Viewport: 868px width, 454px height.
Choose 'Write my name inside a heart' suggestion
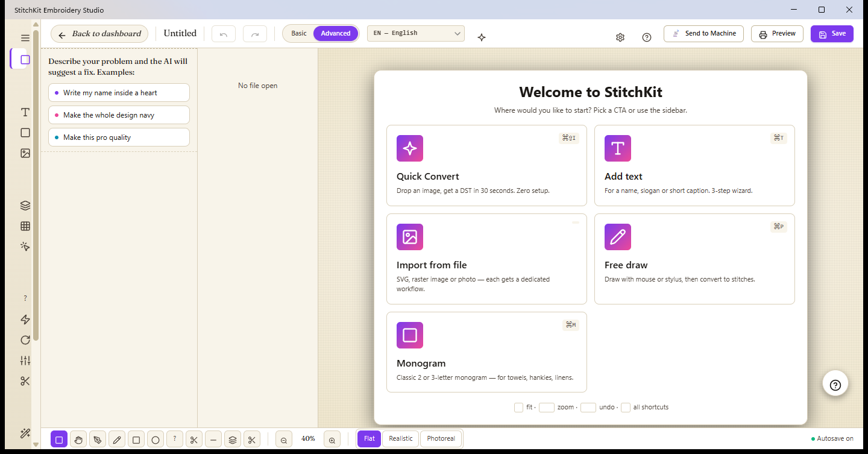point(119,93)
